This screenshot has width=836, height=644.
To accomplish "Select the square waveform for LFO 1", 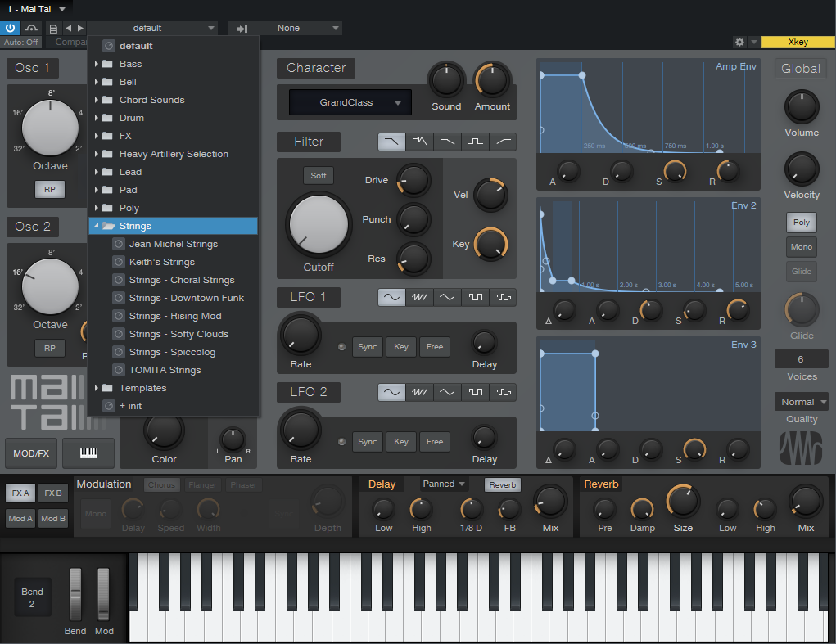I will coord(475,297).
